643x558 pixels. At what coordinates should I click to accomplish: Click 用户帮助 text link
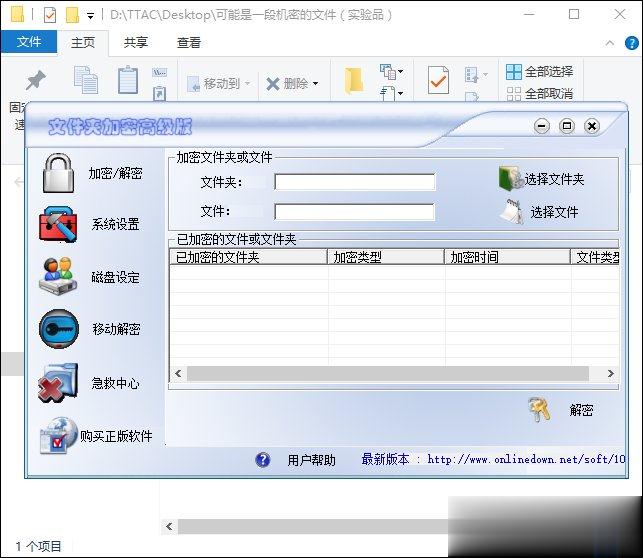311,460
